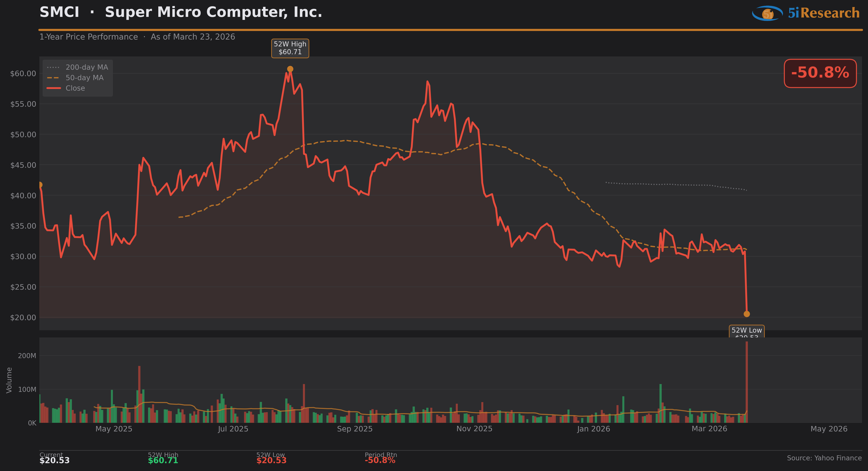
Task: Click the Nov 2025 axis label
Action: click(x=474, y=429)
